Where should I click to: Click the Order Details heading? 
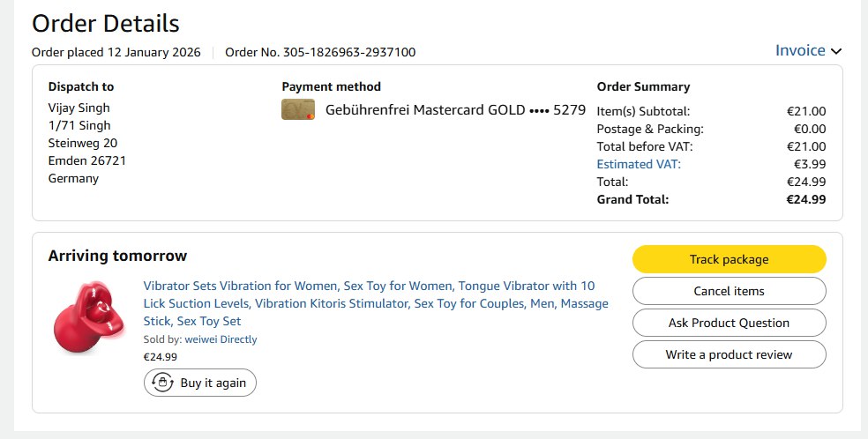click(x=105, y=23)
